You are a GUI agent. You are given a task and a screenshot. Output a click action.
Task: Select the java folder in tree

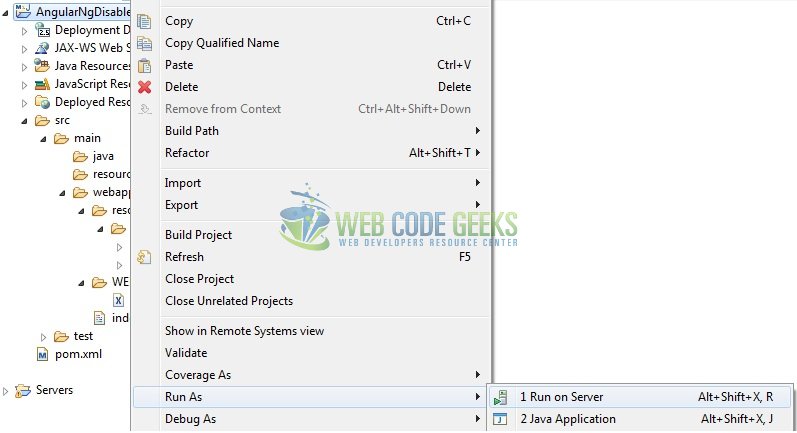[103, 157]
